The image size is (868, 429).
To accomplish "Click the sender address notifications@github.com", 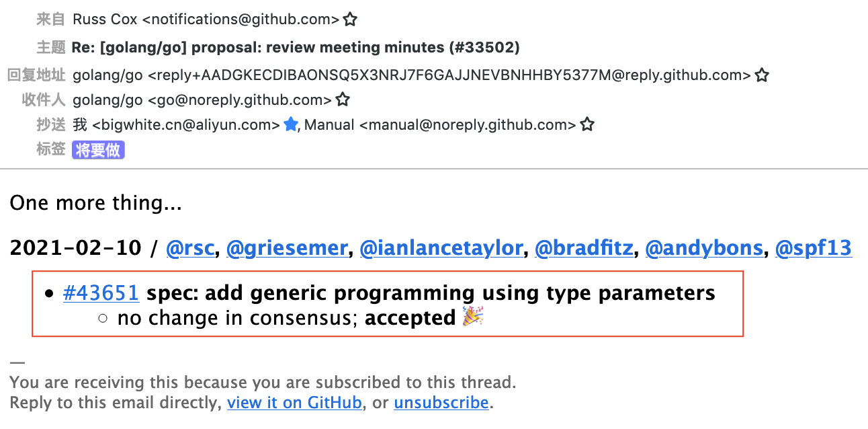I will 241,19.
